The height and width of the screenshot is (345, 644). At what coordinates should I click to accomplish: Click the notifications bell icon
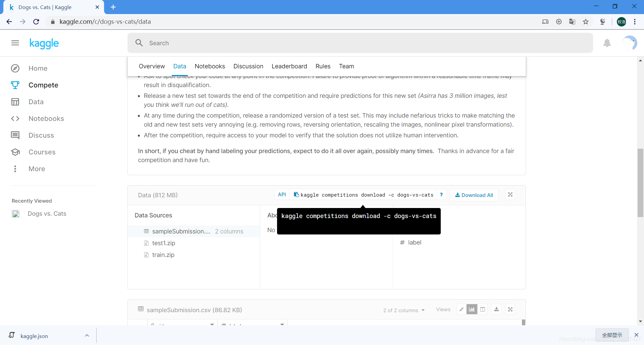(x=607, y=43)
